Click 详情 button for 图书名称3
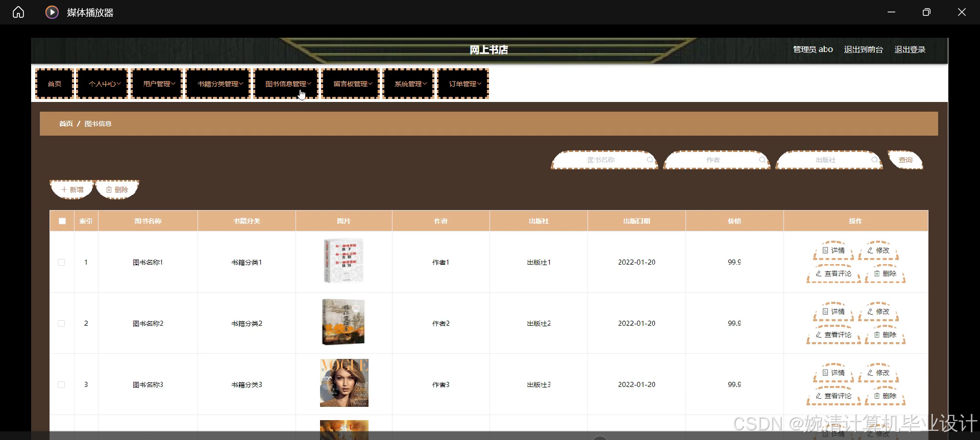Viewport: 980px width, 440px height. [834, 373]
